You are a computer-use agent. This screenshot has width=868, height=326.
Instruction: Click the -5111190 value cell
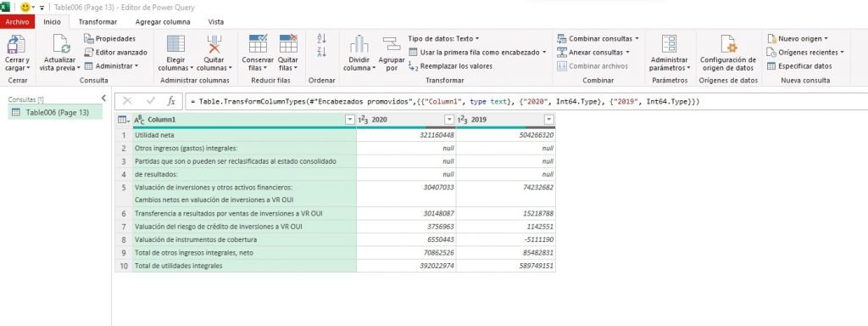[506, 239]
